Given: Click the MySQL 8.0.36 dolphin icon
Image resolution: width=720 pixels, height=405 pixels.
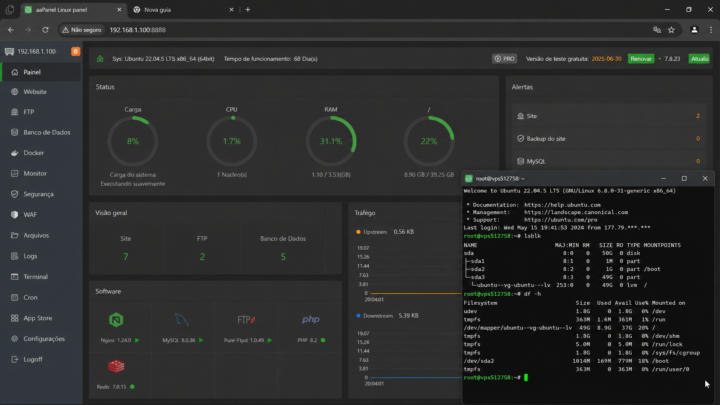Looking at the screenshot, I should pos(182,319).
